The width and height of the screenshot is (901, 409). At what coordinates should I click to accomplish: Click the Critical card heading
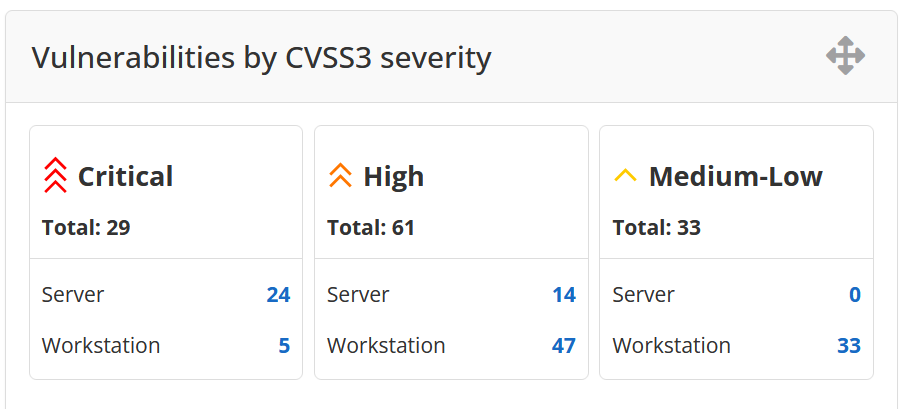[125, 177]
